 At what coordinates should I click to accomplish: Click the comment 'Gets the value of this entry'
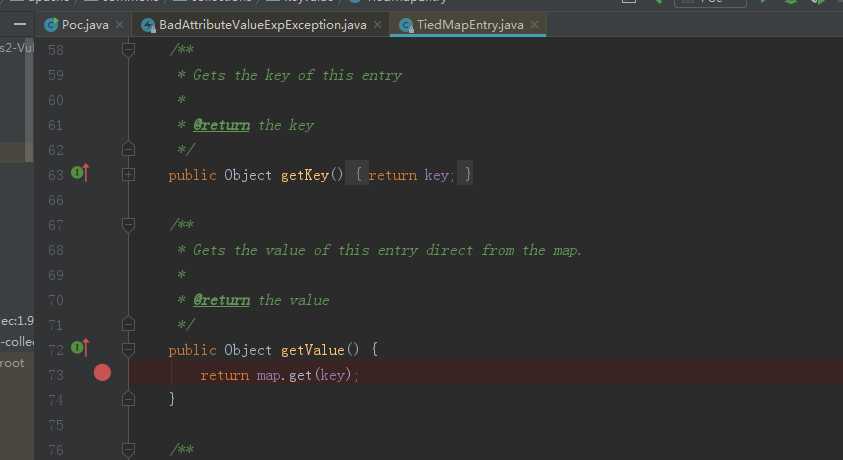tap(305, 250)
